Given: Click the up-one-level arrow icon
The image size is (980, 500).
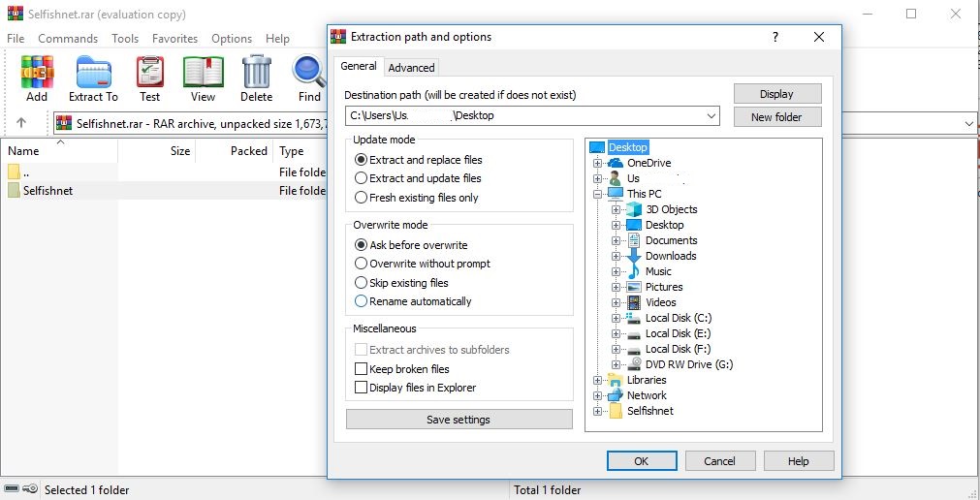Looking at the screenshot, I should 21,123.
